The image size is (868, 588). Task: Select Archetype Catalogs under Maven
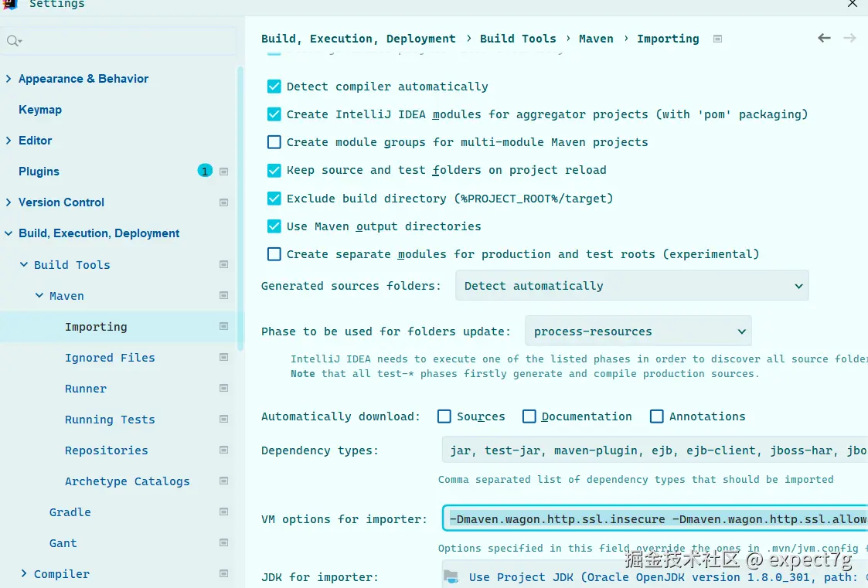(128, 481)
